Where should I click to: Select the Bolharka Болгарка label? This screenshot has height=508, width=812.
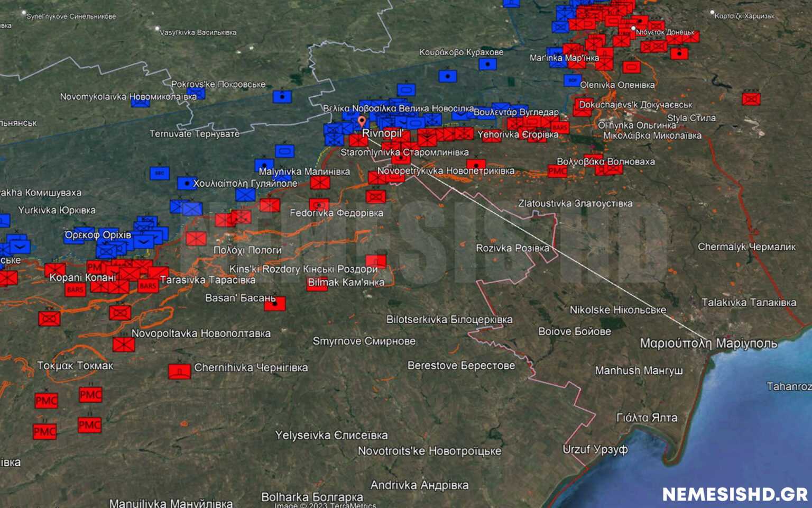coord(312,497)
